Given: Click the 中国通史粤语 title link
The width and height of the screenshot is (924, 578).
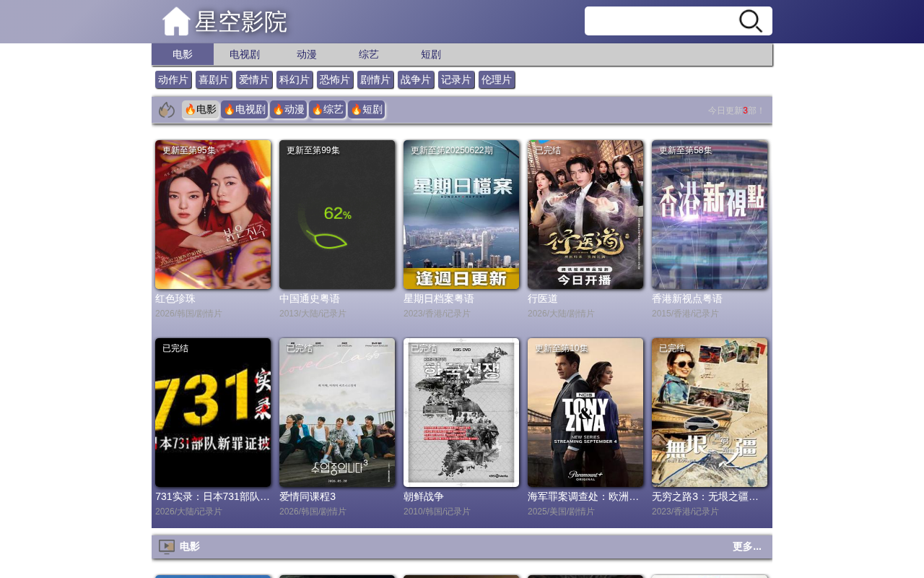Looking at the screenshot, I should click(x=310, y=298).
